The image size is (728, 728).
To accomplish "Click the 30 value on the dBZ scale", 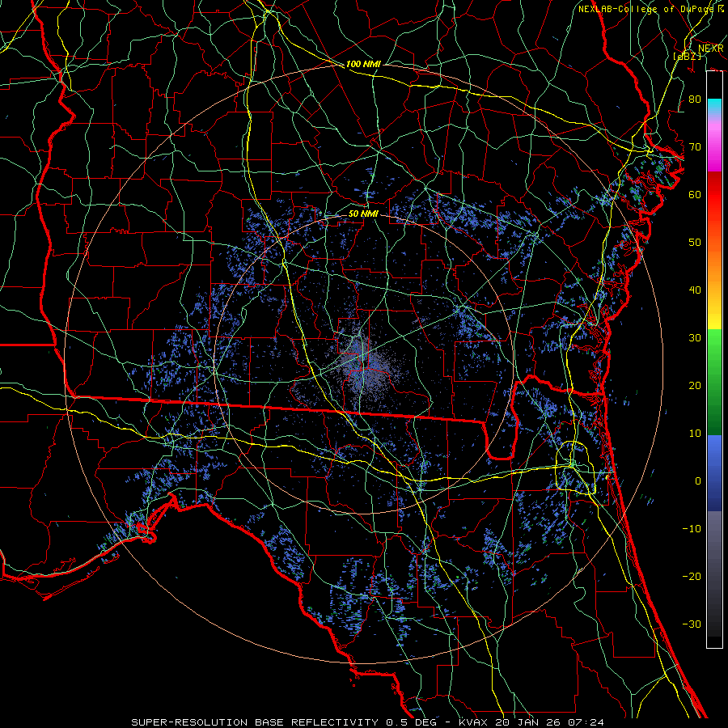I will 695,338.
